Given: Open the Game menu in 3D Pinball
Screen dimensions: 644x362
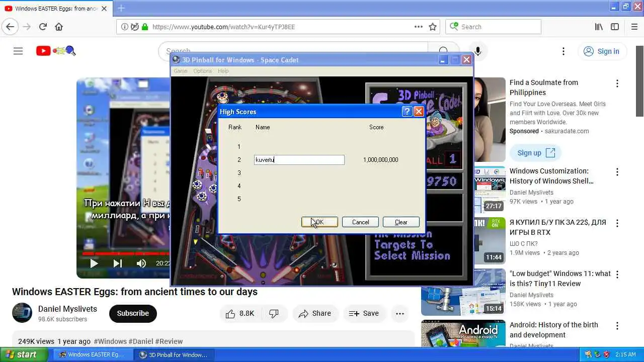Looking at the screenshot, I should [180, 71].
